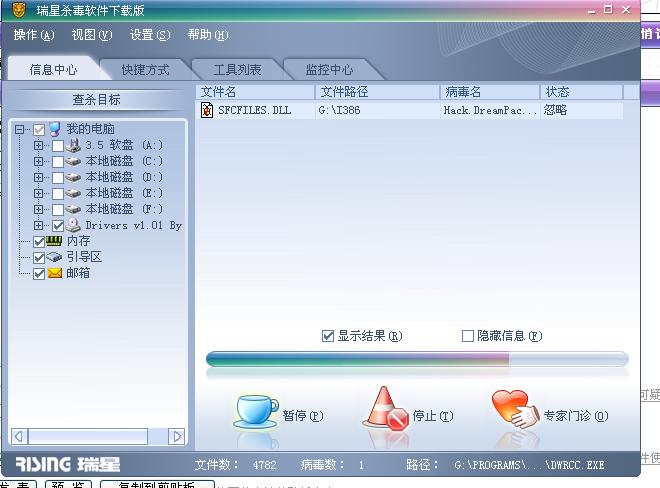
Task: Expand the local disk E: node
Action: 38,193
